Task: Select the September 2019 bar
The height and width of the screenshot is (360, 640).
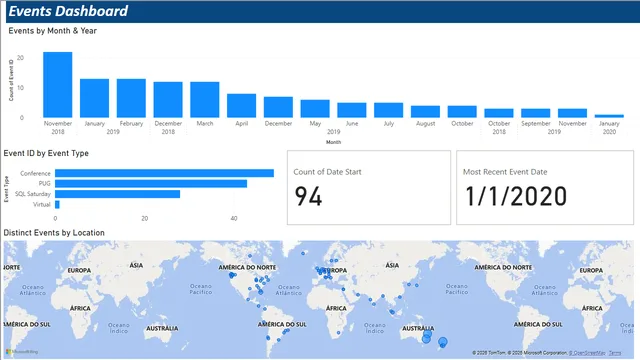Action: pyautogui.click(x=536, y=113)
